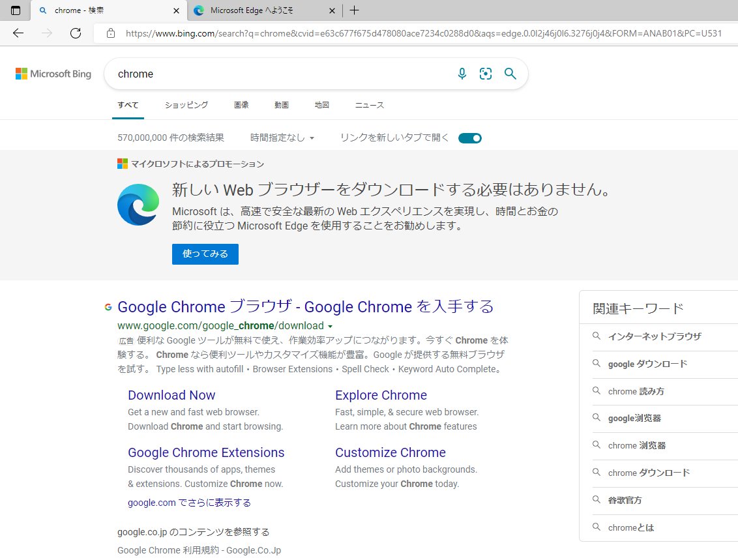Open the tab actions menu icon
The image size is (738, 560).
point(16,10)
